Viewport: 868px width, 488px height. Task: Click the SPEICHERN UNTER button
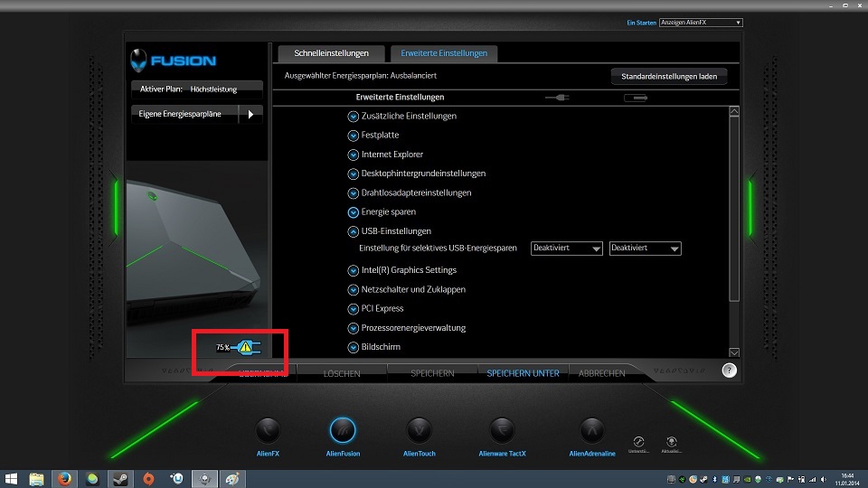(x=523, y=373)
